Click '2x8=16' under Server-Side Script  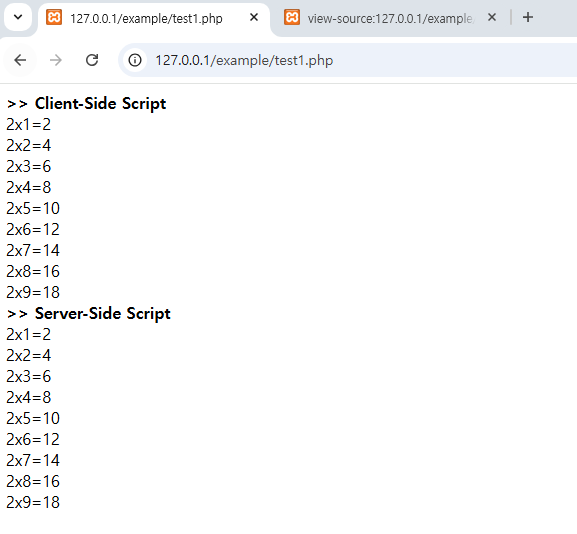pyautogui.click(x=33, y=481)
